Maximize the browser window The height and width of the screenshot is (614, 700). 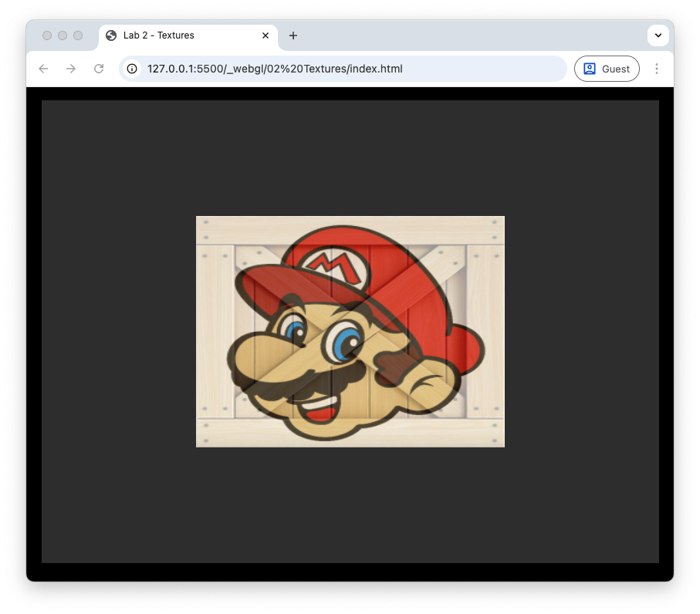pos(78,35)
